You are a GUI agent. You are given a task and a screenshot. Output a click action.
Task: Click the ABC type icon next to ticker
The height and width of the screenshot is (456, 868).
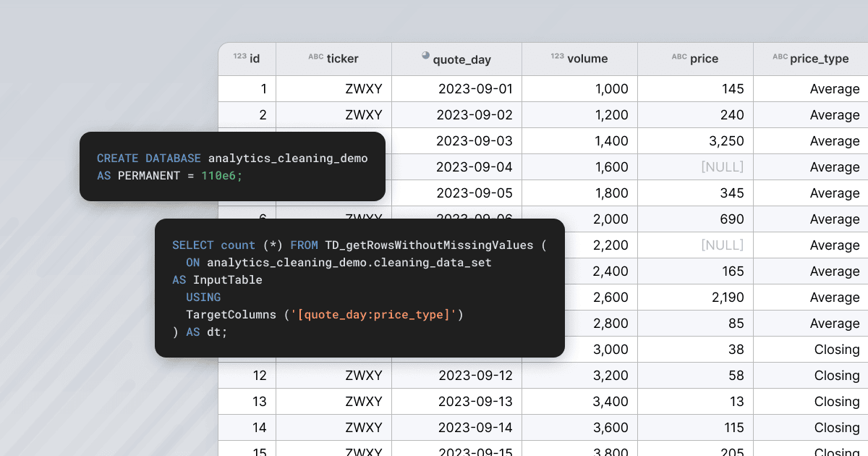pos(315,56)
